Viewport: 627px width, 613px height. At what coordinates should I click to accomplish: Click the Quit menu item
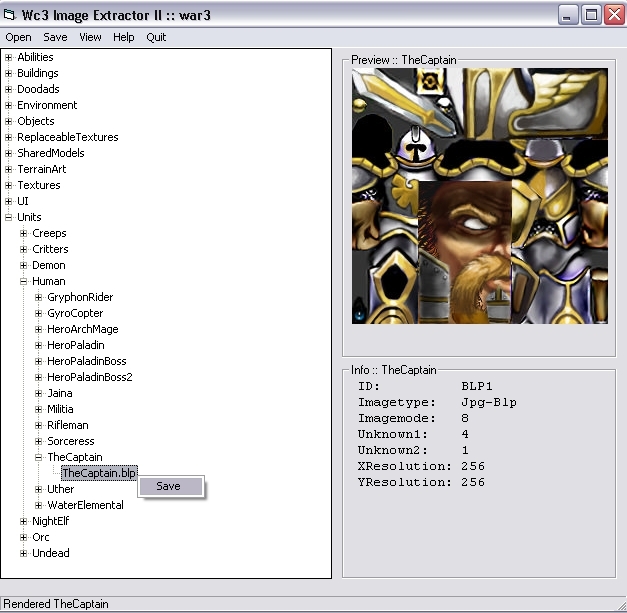click(156, 37)
